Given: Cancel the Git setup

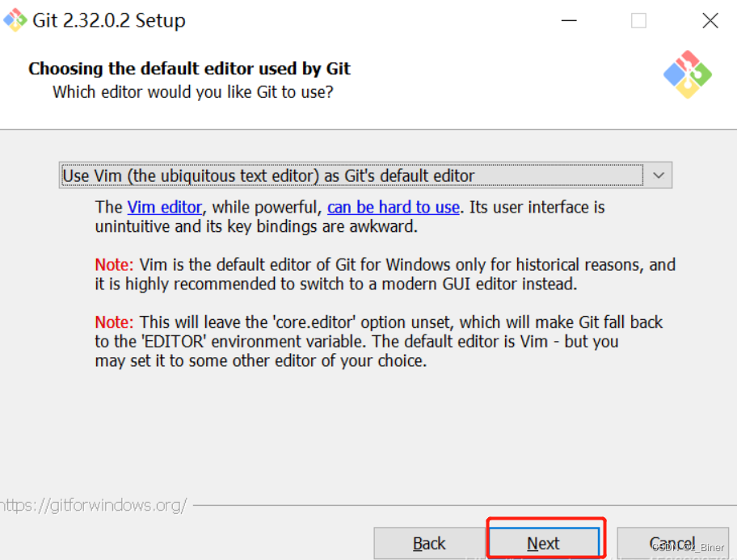Looking at the screenshot, I should 672,543.
